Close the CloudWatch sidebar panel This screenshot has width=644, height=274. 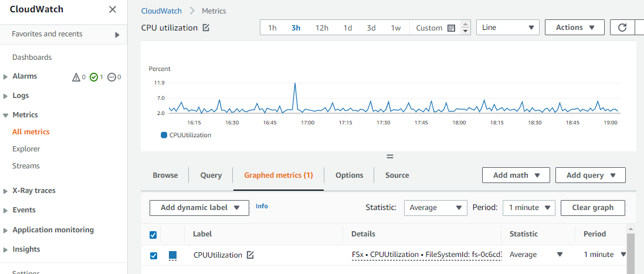point(113,9)
